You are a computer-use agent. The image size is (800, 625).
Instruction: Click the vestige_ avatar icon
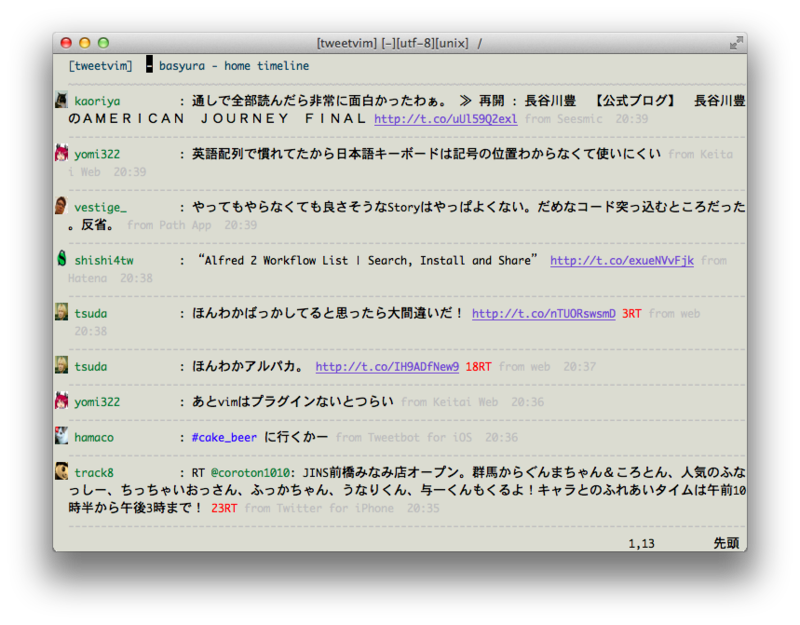[x=61, y=206]
